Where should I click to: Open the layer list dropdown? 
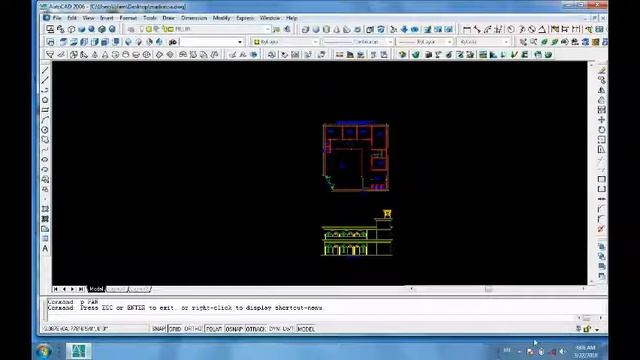(268, 29)
